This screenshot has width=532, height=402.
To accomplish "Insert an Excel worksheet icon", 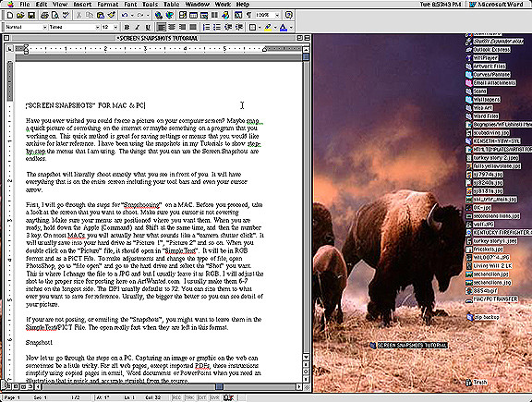I will click(x=204, y=16).
